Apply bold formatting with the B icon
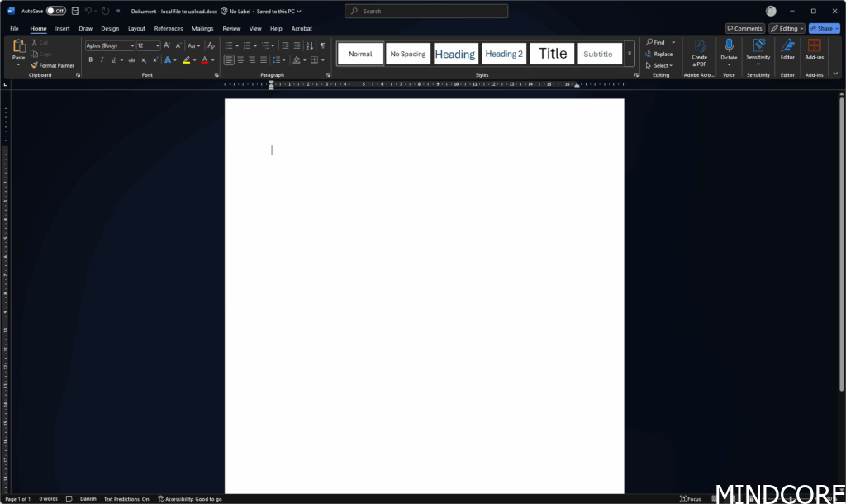This screenshot has width=846, height=504. point(90,60)
